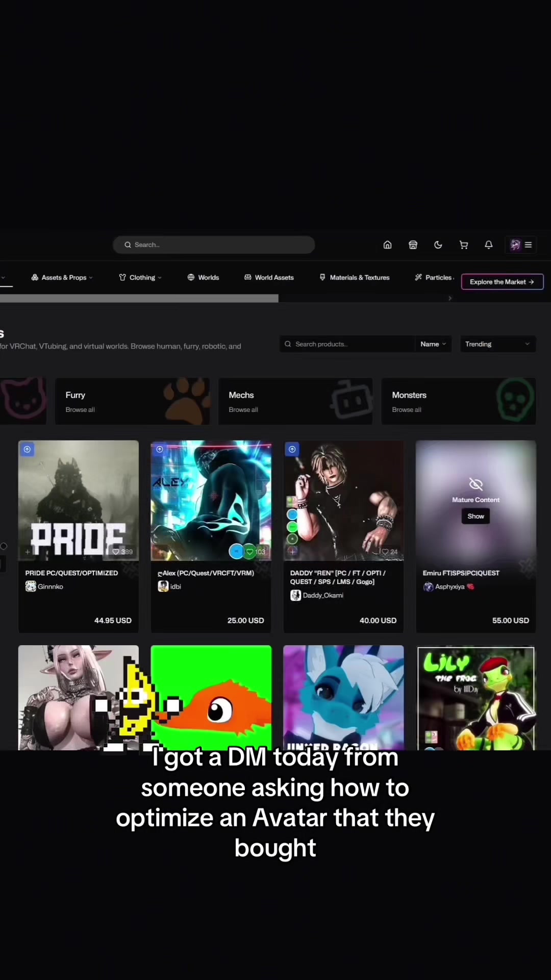The width and height of the screenshot is (551, 980).
Task: Open the Alex avatar thumbnail
Action: (x=211, y=500)
